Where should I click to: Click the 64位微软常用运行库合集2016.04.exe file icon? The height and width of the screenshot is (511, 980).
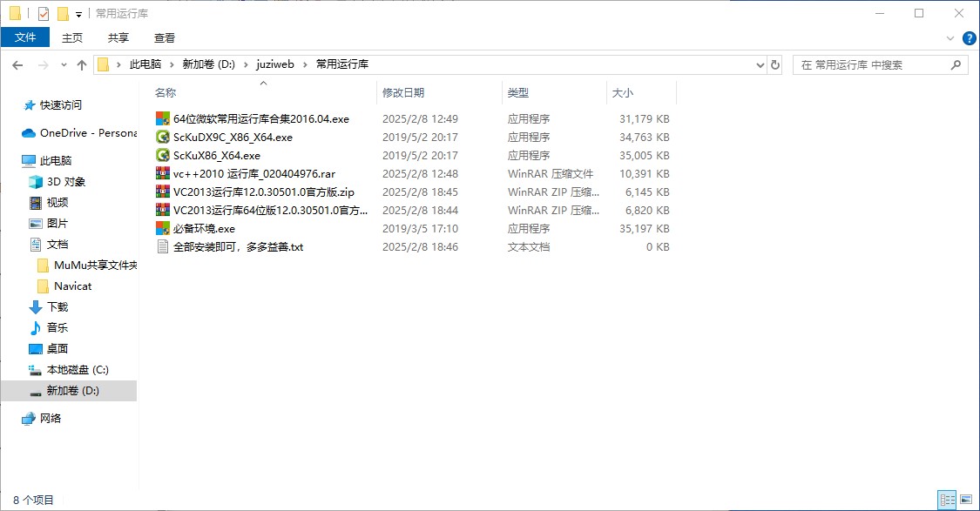point(163,118)
